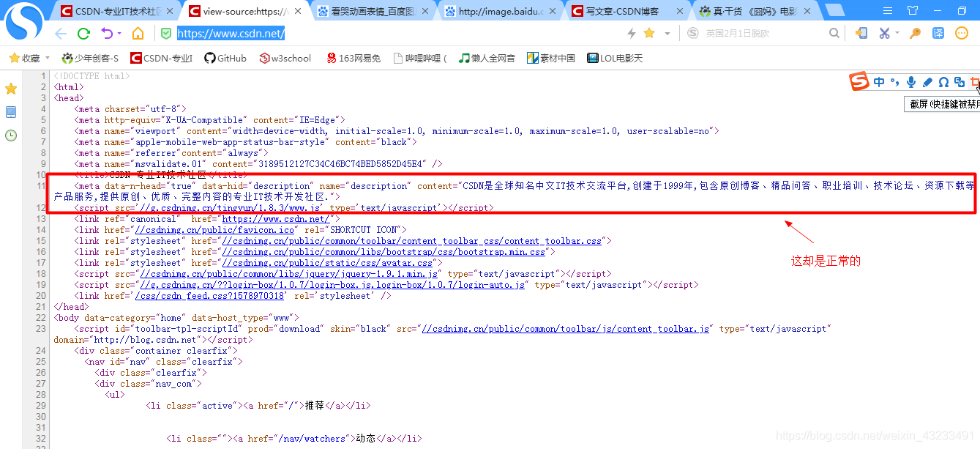980x449 pixels.
Task: Open the https://www.csdn.net/ canonical link
Action: (x=276, y=219)
